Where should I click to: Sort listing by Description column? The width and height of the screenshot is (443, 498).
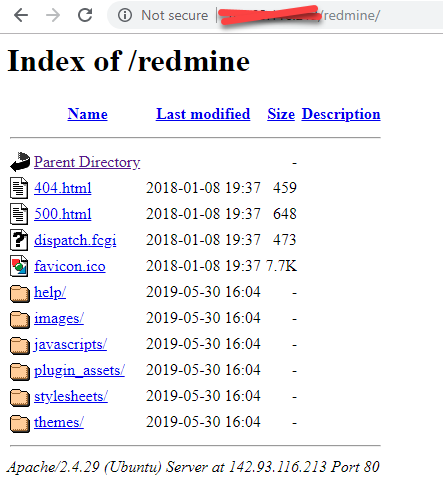[x=341, y=115]
